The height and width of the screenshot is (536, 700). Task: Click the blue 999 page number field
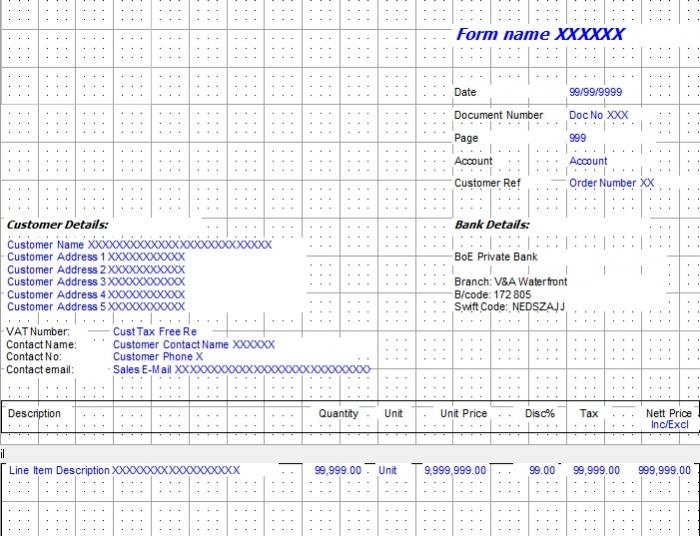(x=577, y=138)
